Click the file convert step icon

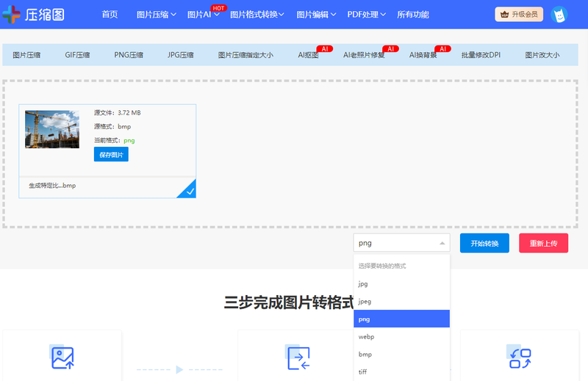pos(297,357)
